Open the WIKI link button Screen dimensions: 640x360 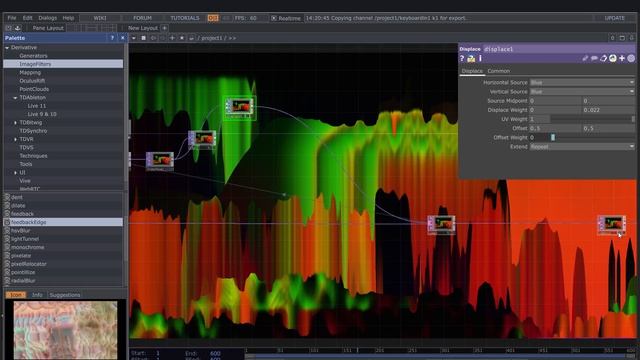(100, 18)
